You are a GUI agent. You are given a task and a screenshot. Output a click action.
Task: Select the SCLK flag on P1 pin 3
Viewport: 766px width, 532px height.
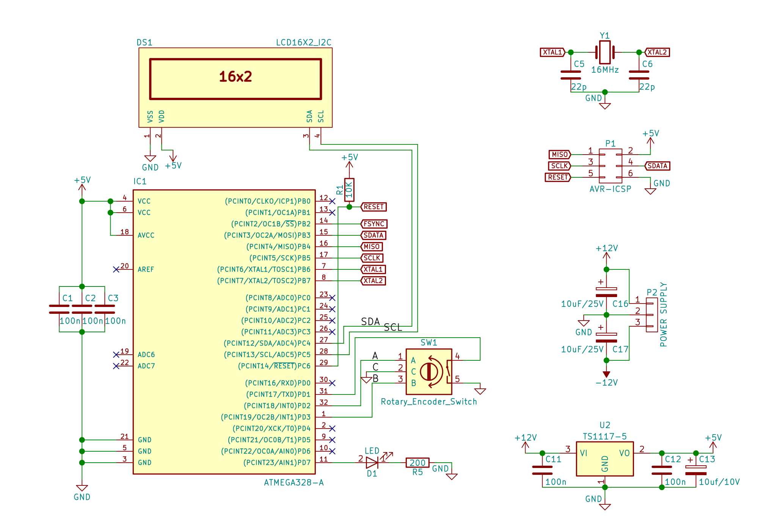(559, 166)
